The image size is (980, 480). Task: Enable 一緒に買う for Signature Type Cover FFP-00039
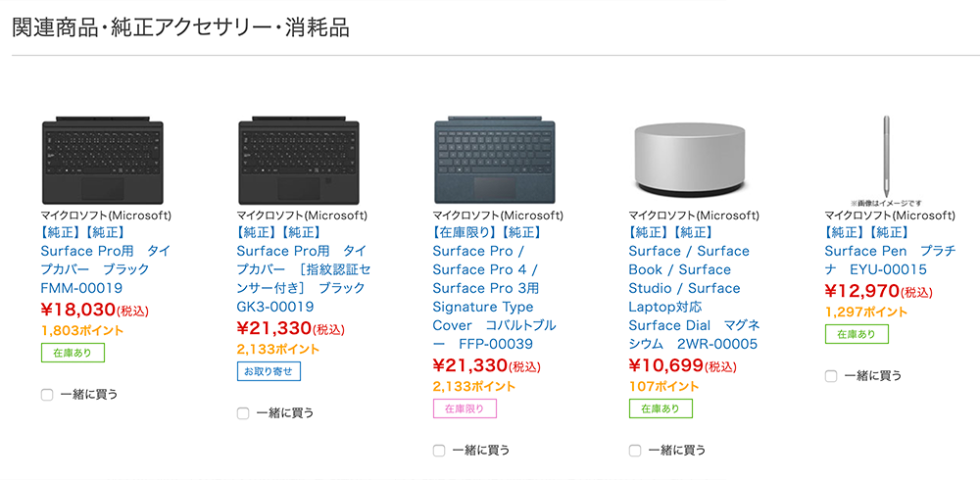click(439, 451)
